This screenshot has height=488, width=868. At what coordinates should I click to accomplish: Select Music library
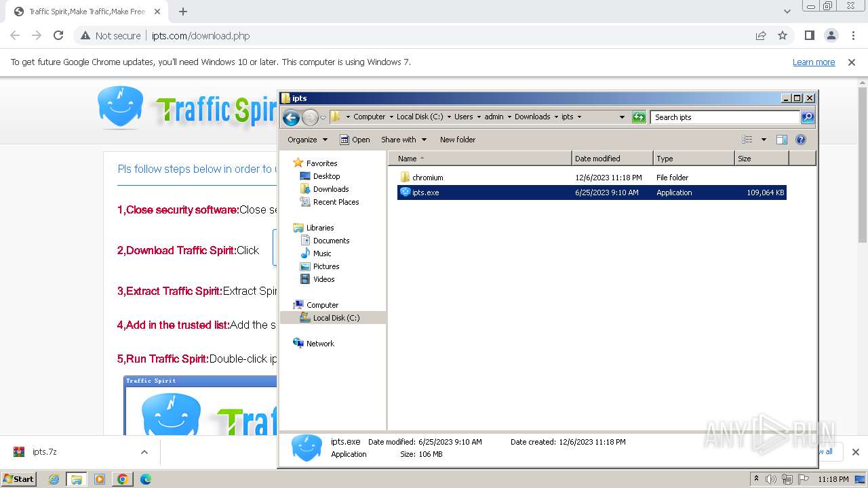coord(322,253)
